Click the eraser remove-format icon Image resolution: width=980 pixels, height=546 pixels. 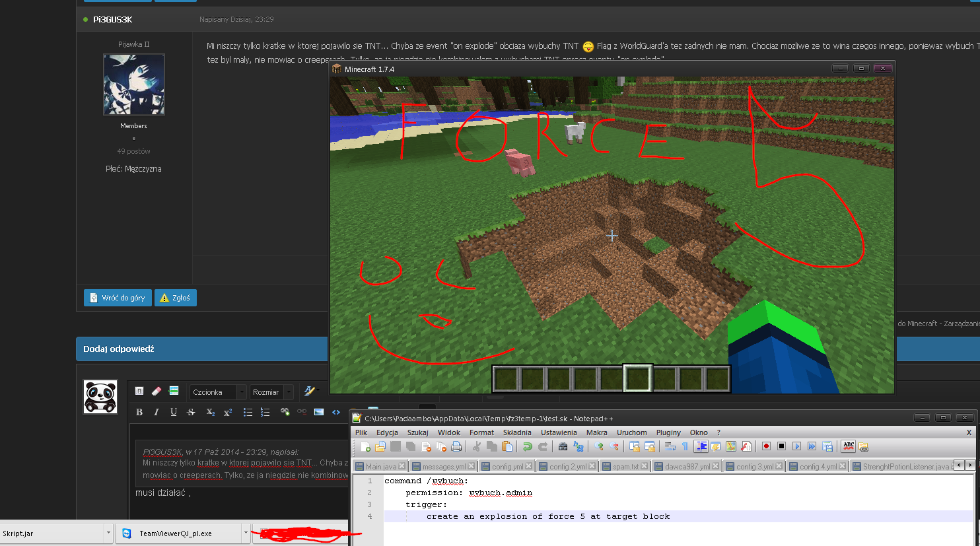click(x=157, y=391)
